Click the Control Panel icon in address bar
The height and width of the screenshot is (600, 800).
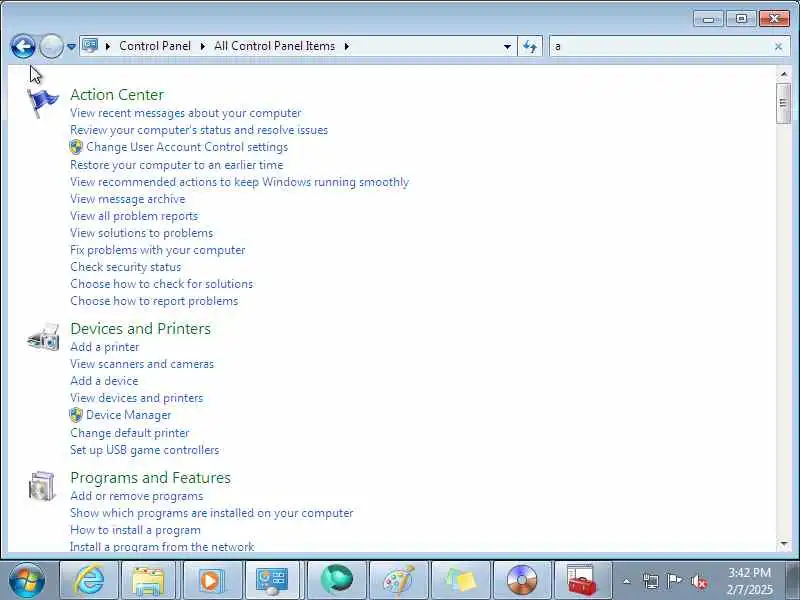[90, 46]
